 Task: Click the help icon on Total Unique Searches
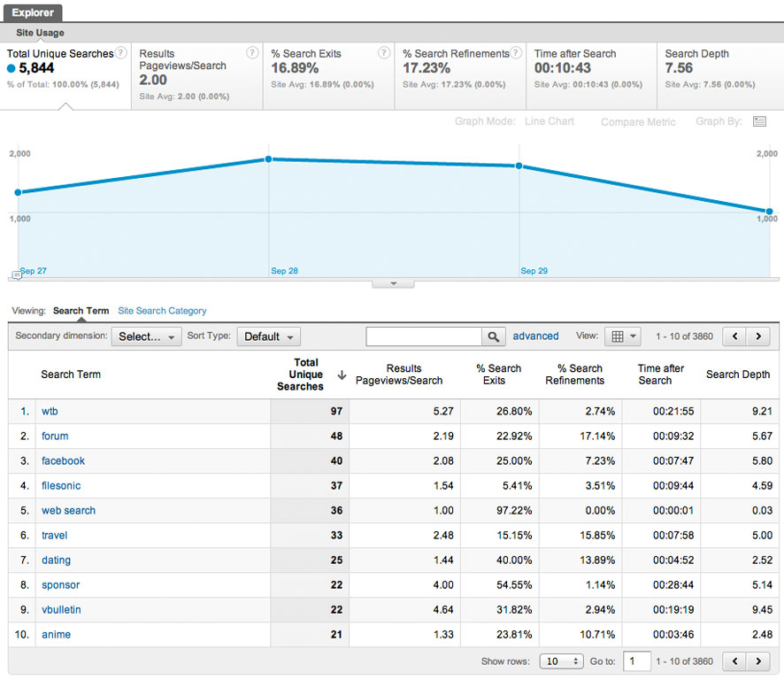[119, 52]
